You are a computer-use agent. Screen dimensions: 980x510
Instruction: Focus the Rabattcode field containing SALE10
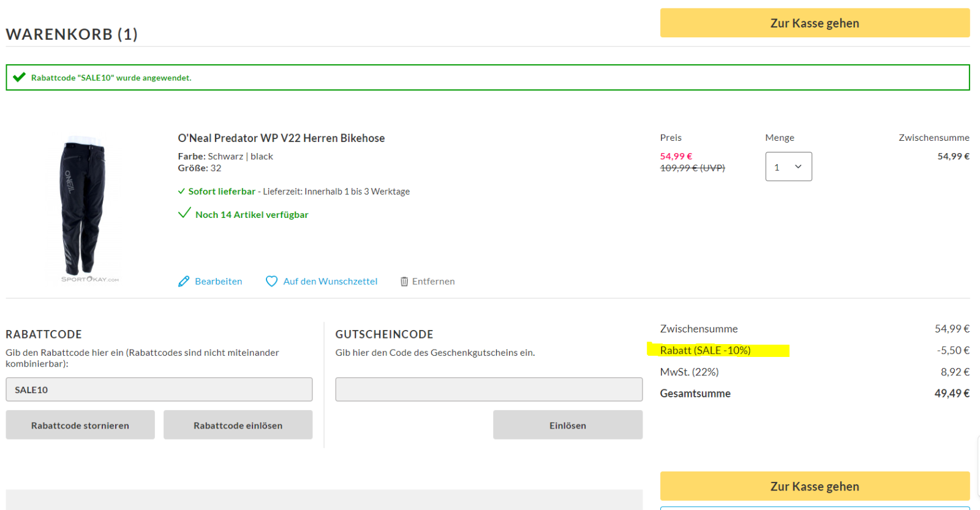(x=159, y=389)
